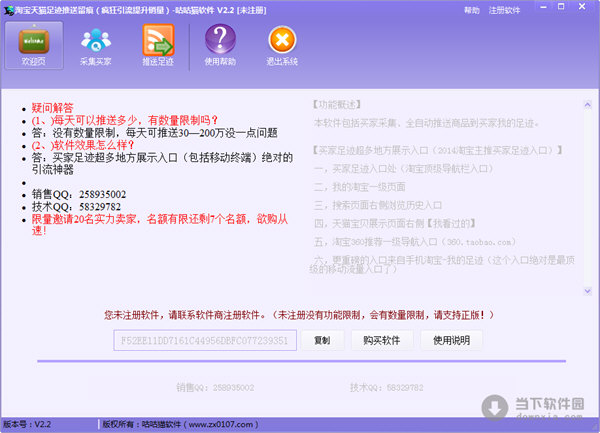The image size is (600, 433).
Task: Click the feature overview scroll up arrow
Action: click(587, 104)
